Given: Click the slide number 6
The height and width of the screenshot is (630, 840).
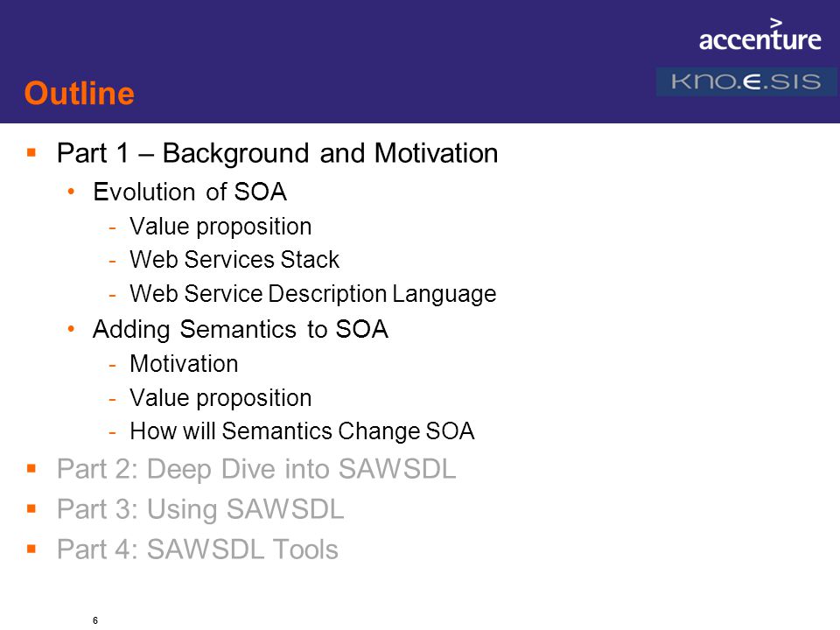Looking at the screenshot, I should tap(95, 620).
